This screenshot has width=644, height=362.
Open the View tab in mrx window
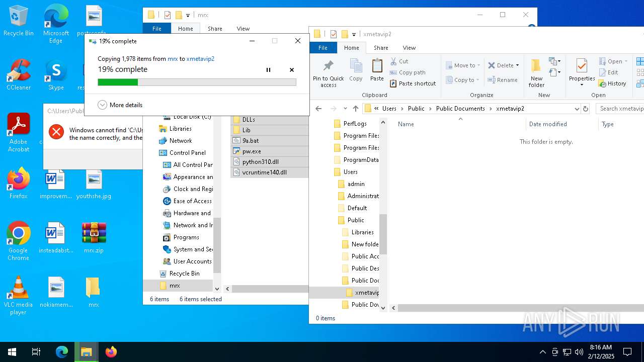point(243,29)
